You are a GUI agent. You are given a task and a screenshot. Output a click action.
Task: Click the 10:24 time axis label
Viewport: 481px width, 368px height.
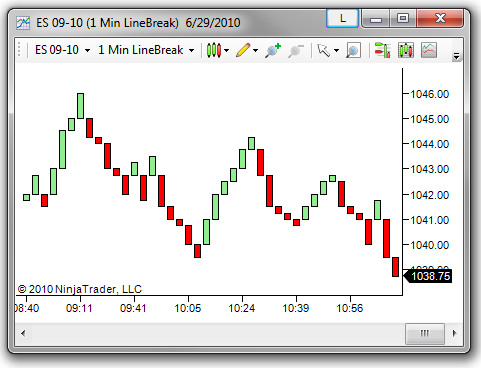pyautogui.click(x=242, y=308)
